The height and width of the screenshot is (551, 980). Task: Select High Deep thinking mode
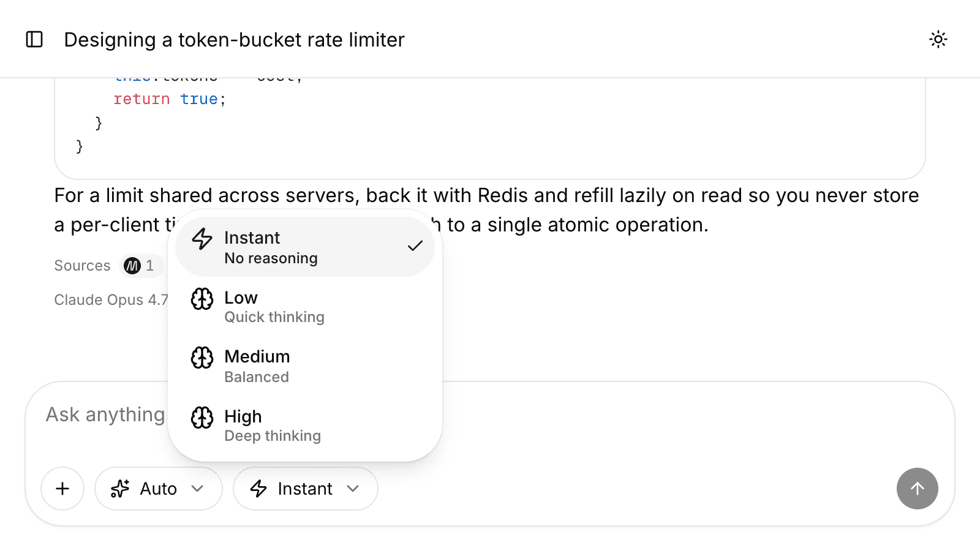305,425
